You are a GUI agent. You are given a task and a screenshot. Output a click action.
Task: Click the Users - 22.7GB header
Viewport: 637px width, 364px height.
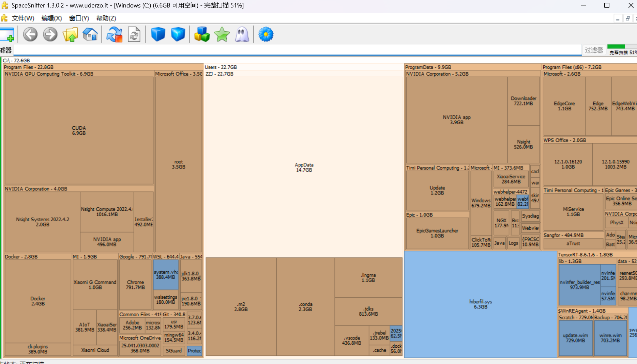(303, 67)
